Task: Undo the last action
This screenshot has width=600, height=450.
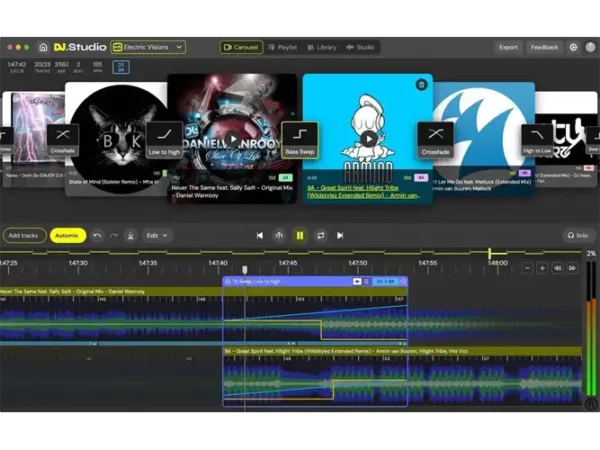Action: [97, 235]
